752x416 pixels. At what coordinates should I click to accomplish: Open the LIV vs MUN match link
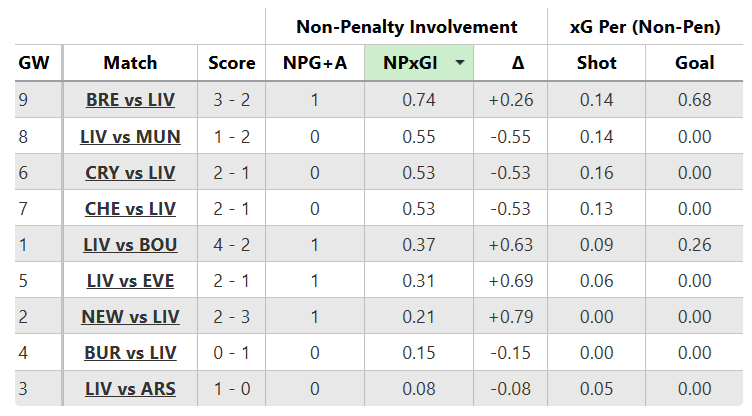[x=130, y=136]
